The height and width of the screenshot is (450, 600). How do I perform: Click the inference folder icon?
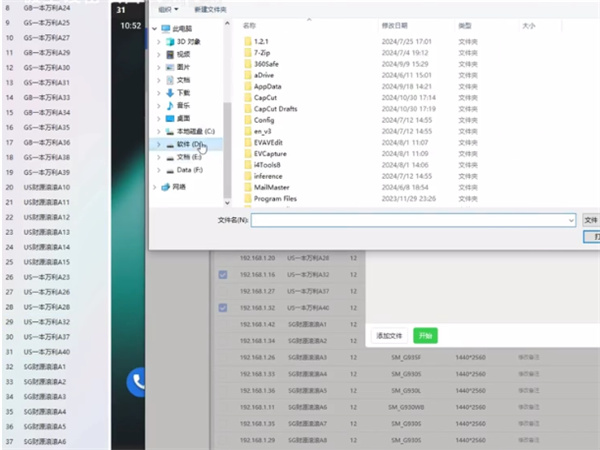click(x=248, y=176)
